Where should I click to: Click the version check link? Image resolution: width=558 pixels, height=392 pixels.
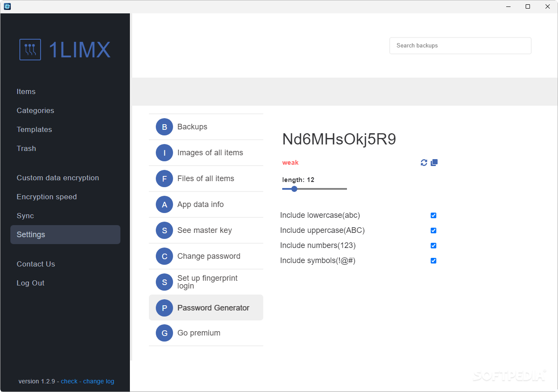tap(69, 381)
